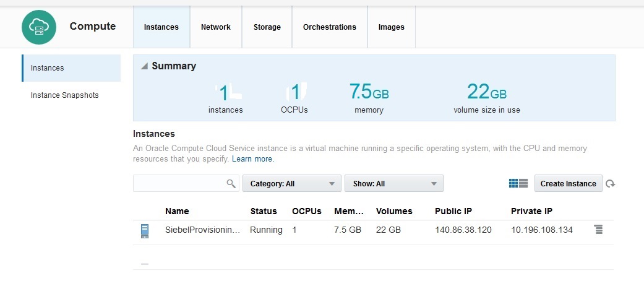Click the OCPUs column header
This screenshot has height=286, width=644.
point(307,211)
